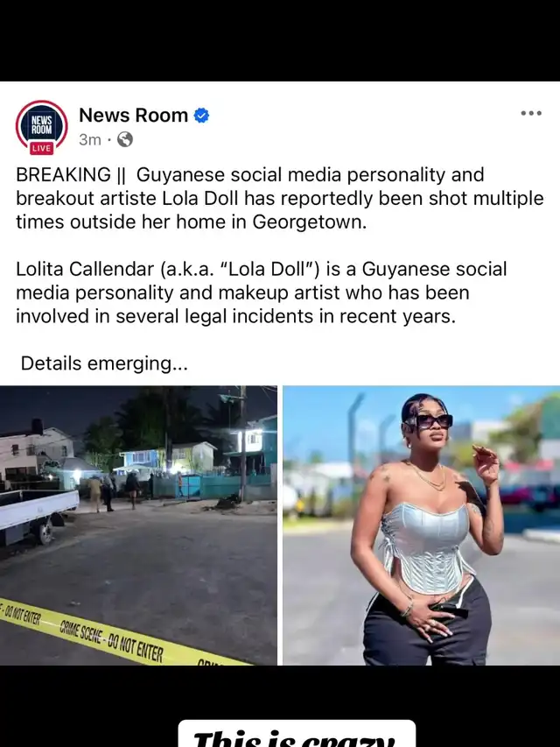Click the gold necklace in right photo
Screen dimensions: 560x747
pos(427,477)
